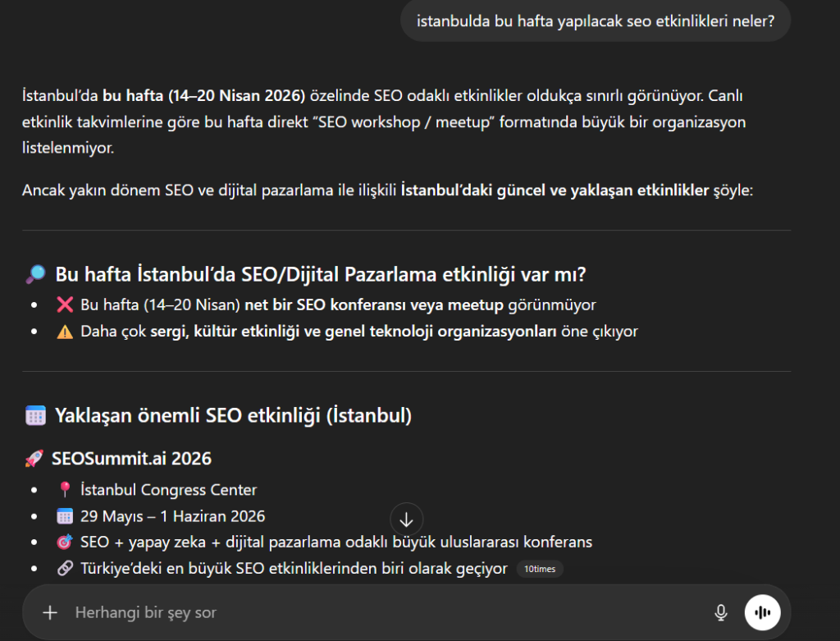This screenshot has width=840, height=641.
Task: Click the dart icon on the SEO konferans bullet
Action: pos(63,542)
